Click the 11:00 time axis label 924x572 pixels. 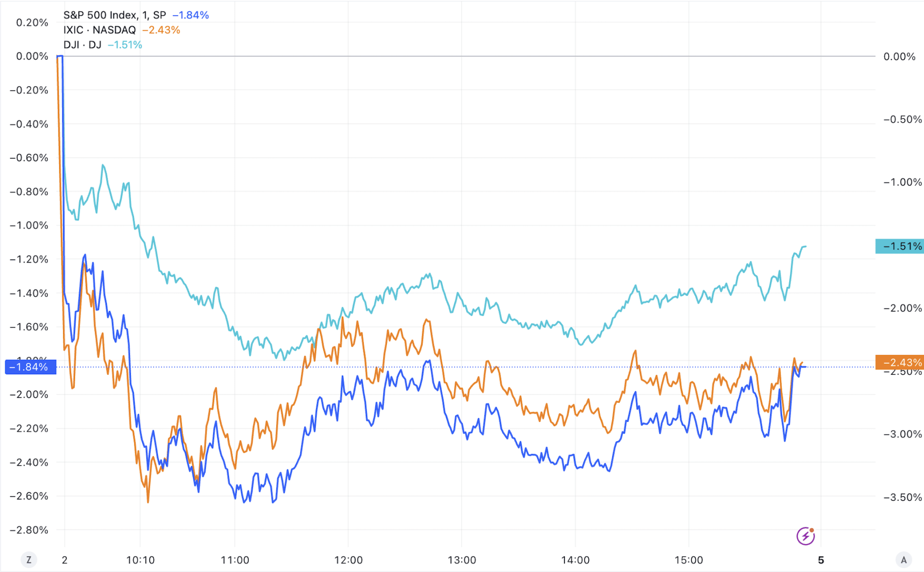coord(235,560)
